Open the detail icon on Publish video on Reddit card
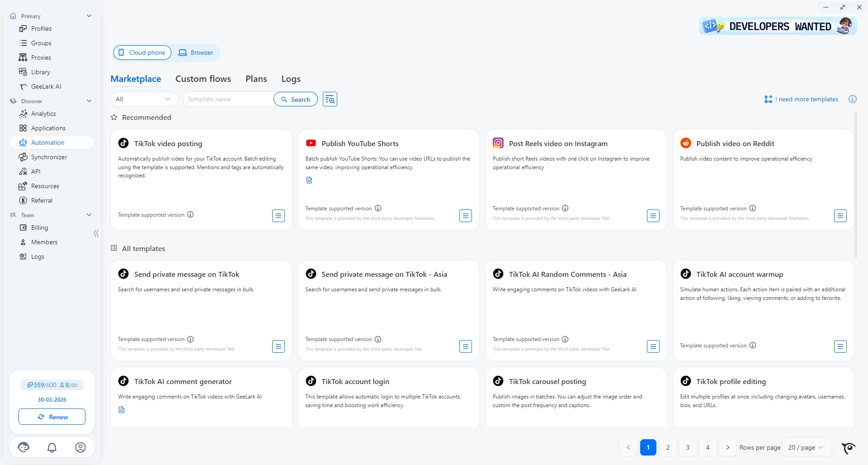 tap(840, 216)
